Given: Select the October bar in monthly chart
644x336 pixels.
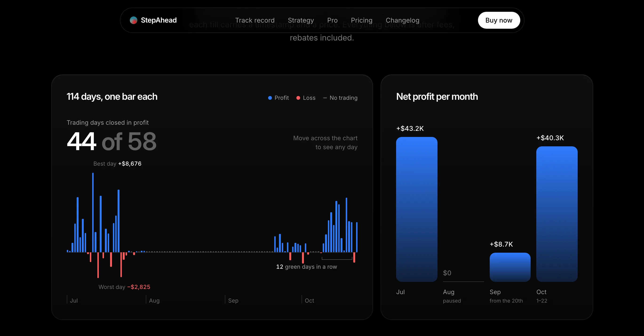Looking at the screenshot, I should [557, 214].
